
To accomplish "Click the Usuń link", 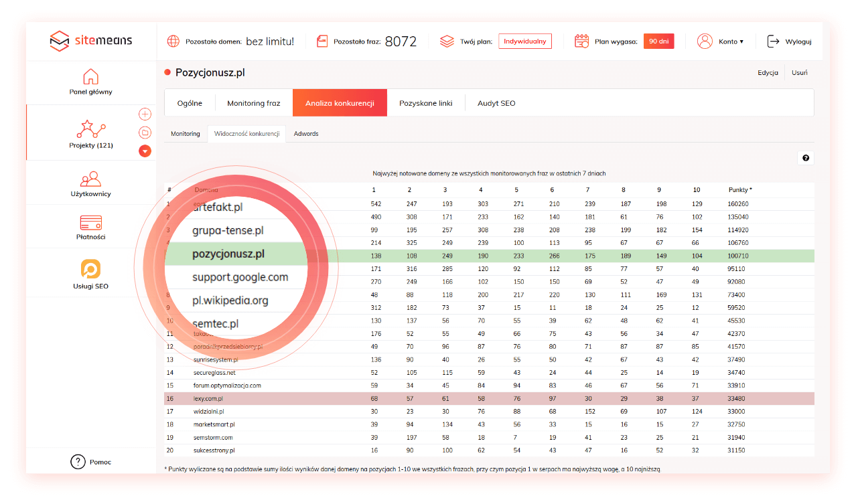I will [799, 73].
